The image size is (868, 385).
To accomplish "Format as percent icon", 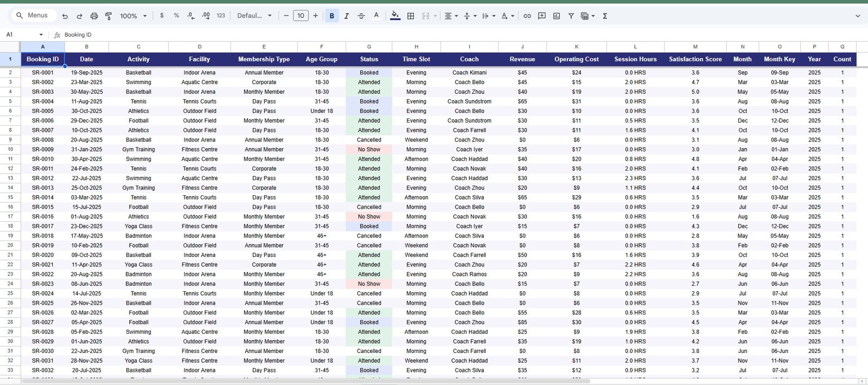I will tap(176, 16).
